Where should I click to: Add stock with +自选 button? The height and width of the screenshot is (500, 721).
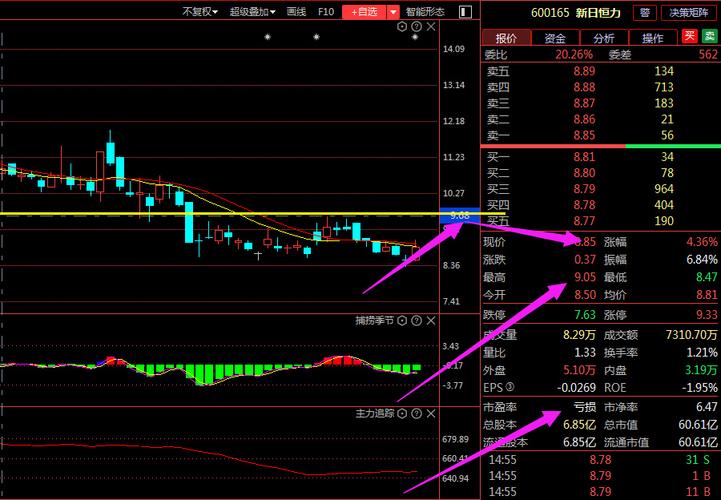coord(363,12)
